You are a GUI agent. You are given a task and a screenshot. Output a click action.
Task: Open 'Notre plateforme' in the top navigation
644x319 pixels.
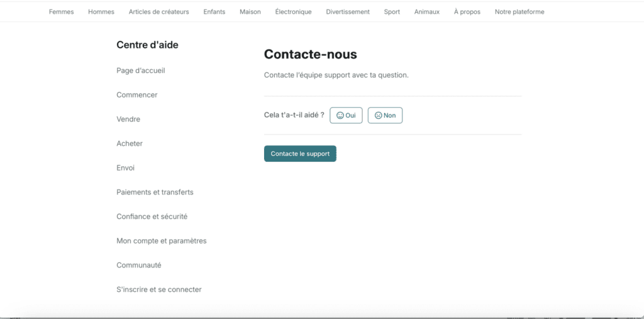pos(519,12)
